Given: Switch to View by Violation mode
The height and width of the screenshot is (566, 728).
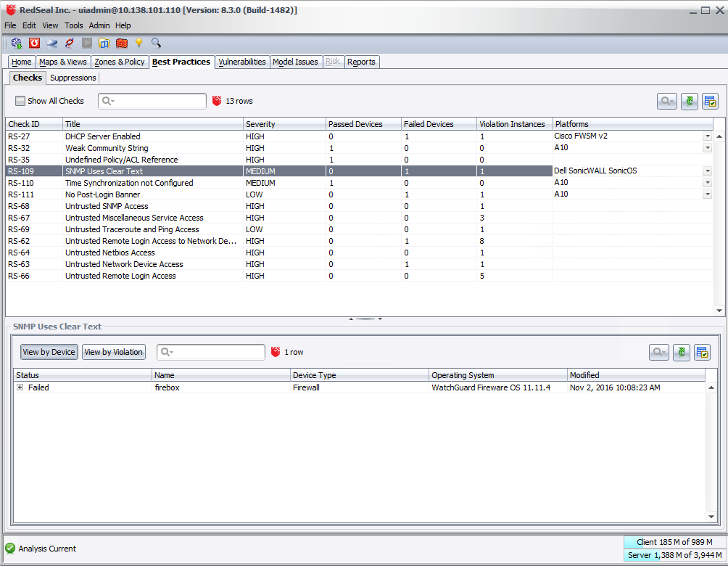Looking at the screenshot, I should [113, 352].
